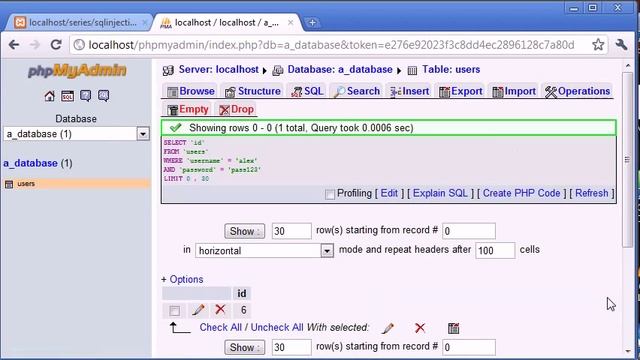Click the repeat headers field showing 100
Screen dimensions: 640x360
coord(495,250)
